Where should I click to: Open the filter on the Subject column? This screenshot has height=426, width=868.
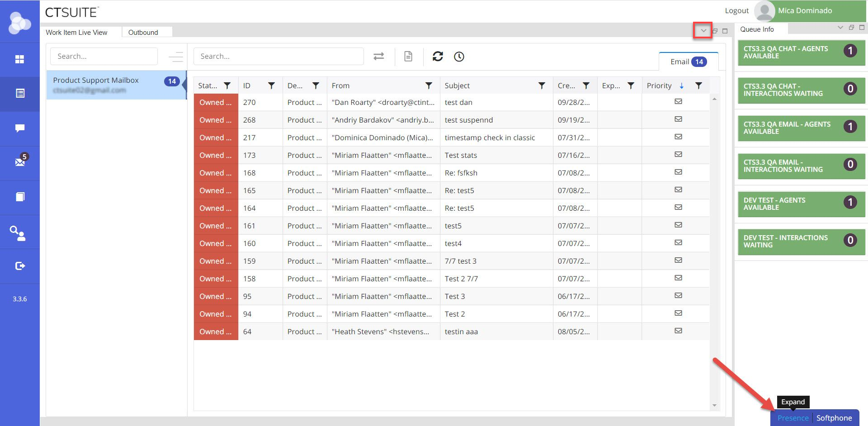coord(541,85)
